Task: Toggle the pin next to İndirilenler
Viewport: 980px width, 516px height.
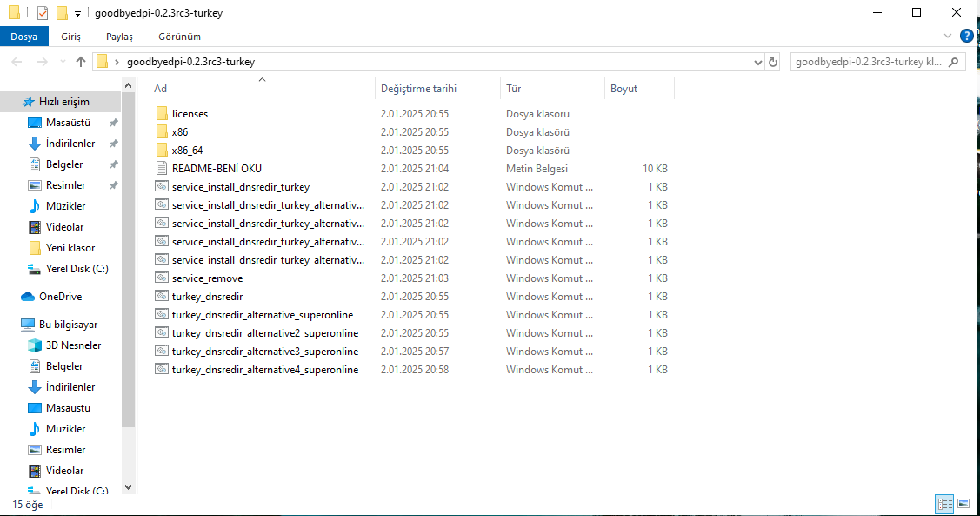Action: tap(114, 144)
